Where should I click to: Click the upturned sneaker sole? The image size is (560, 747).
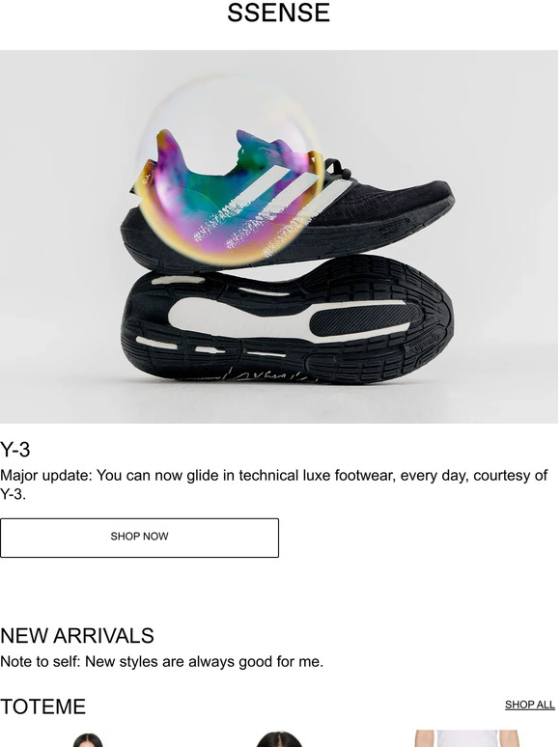point(288,320)
